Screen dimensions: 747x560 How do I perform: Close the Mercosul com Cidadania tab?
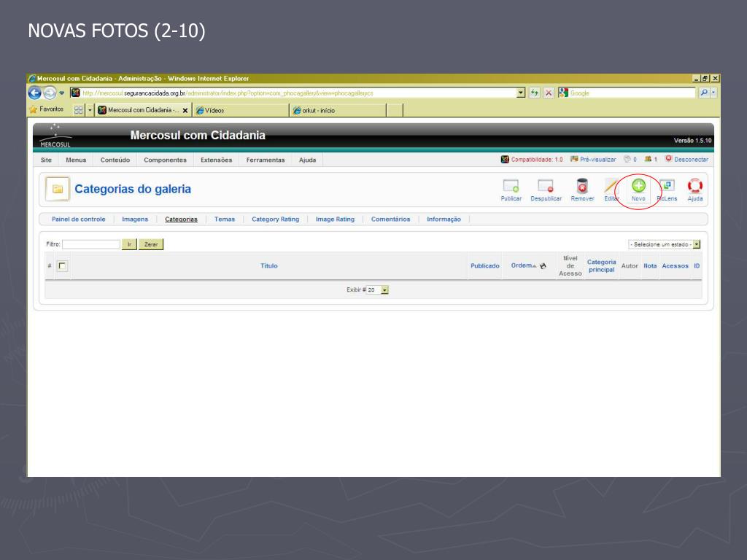[185, 111]
